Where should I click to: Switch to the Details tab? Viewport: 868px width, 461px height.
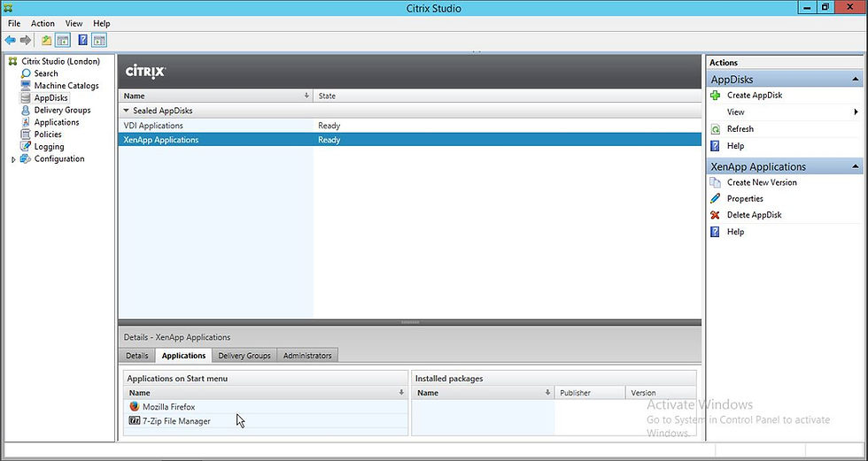tap(136, 356)
